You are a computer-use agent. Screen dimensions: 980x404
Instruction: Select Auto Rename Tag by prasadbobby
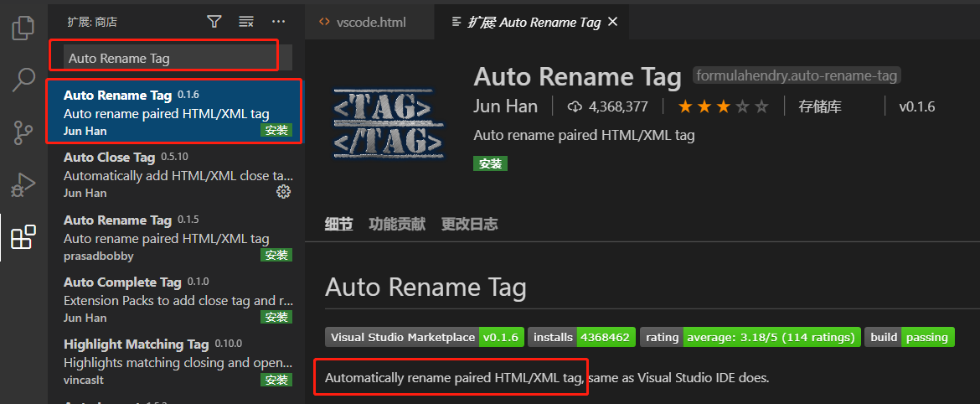coord(174,238)
